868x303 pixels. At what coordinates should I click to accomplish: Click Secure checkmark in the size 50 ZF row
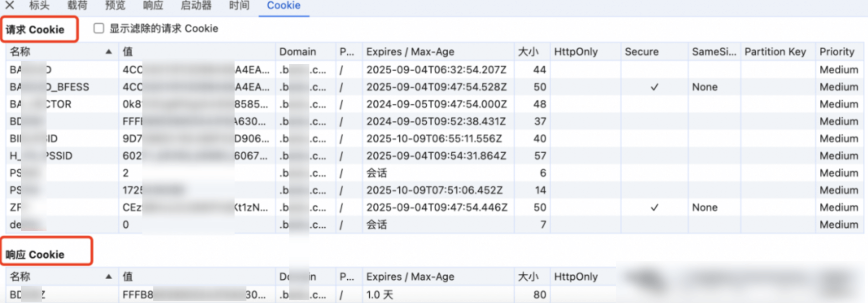pyautogui.click(x=654, y=208)
